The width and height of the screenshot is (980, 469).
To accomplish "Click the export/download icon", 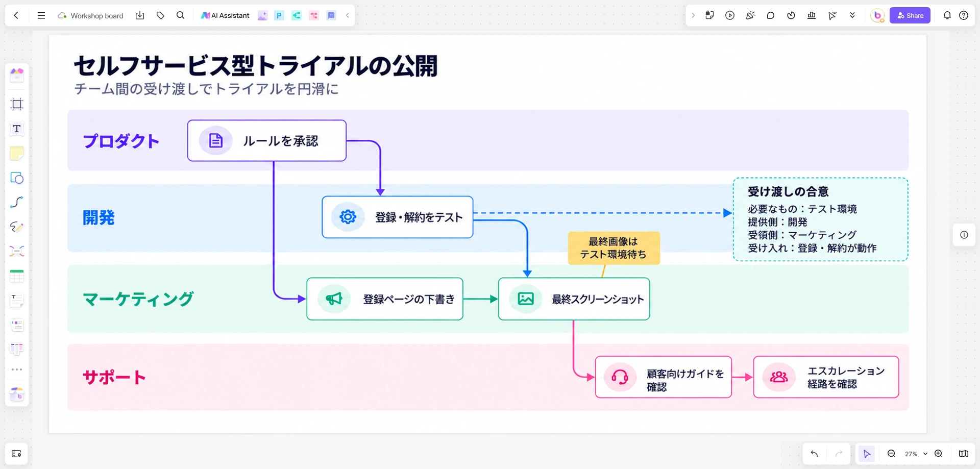I will [140, 15].
